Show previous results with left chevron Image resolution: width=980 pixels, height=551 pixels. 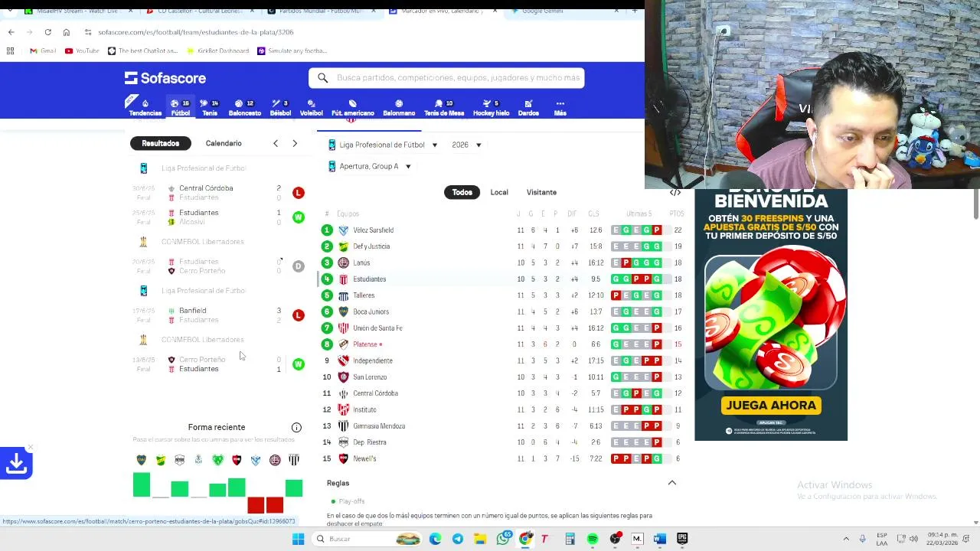pos(276,143)
